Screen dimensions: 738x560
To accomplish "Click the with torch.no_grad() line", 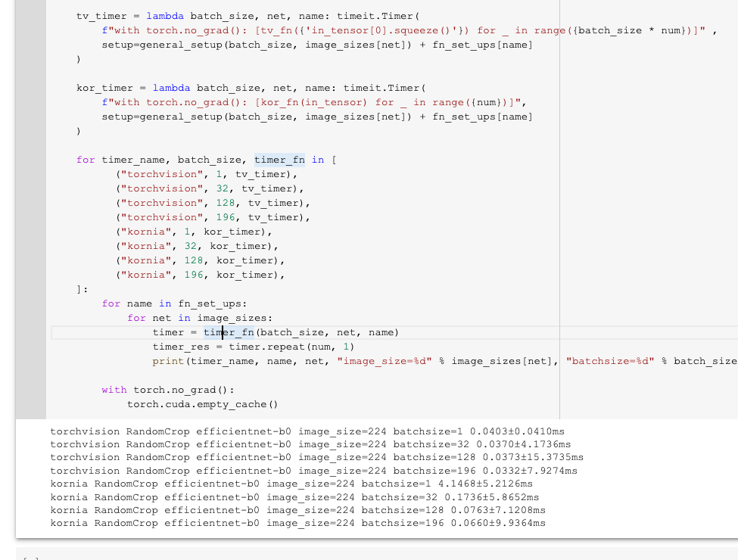I will (x=142, y=390).
